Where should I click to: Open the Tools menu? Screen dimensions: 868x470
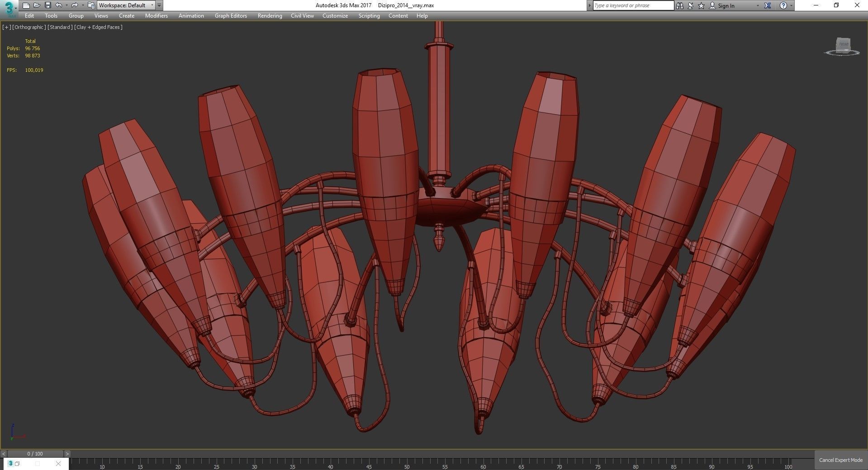(51, 16)
